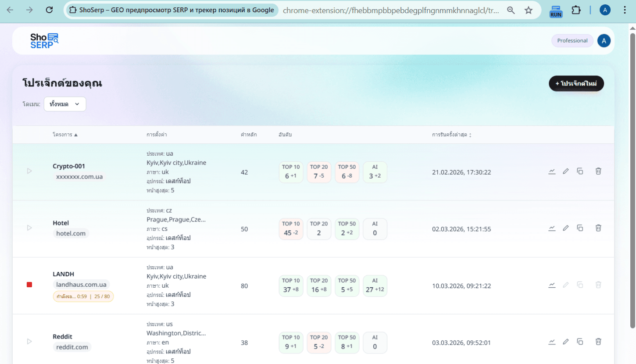636x364 pixels.
Task: Edit the Hotel project
Action: [x=566, y=228]
